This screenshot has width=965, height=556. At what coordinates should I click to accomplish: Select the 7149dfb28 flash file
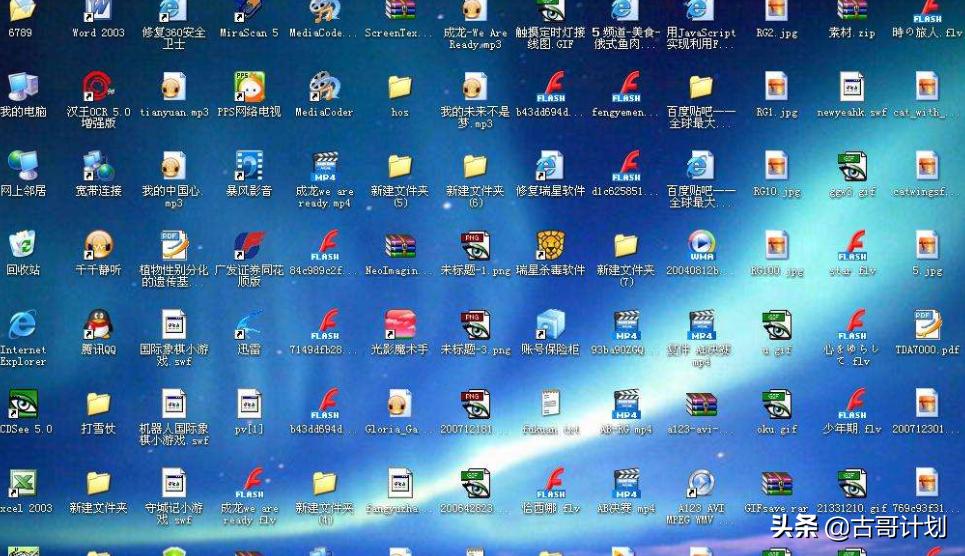coord(324,324)
